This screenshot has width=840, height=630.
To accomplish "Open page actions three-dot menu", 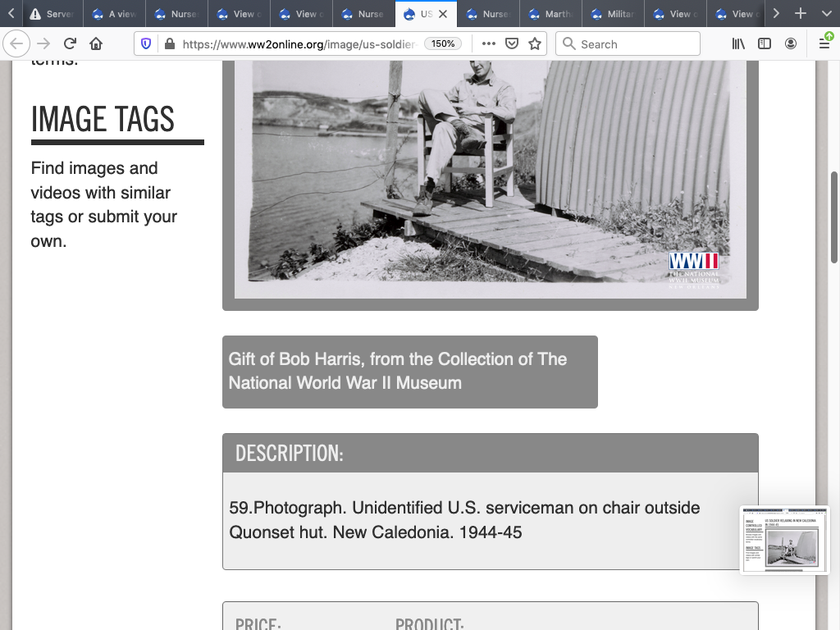I will [x=489, y=44].
